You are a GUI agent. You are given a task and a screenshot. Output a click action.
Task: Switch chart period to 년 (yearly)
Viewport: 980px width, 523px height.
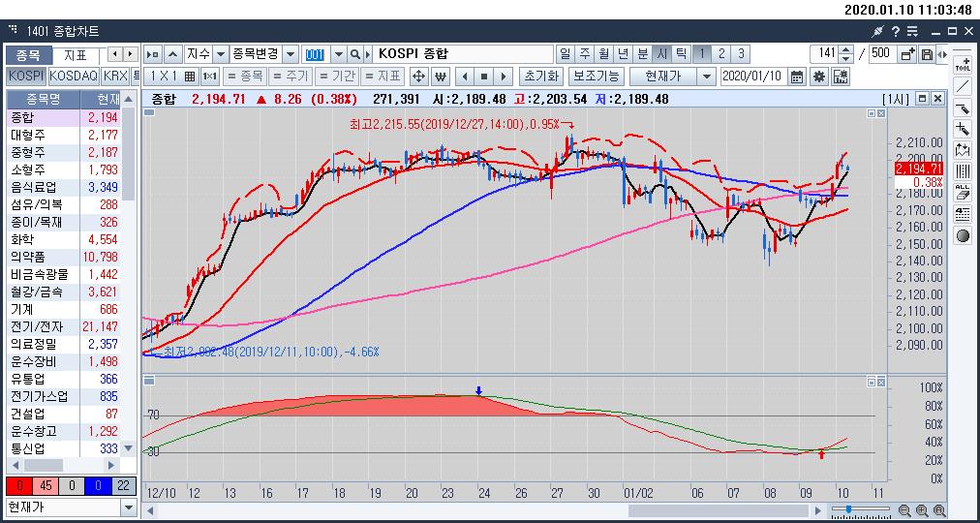click(623, 53)
